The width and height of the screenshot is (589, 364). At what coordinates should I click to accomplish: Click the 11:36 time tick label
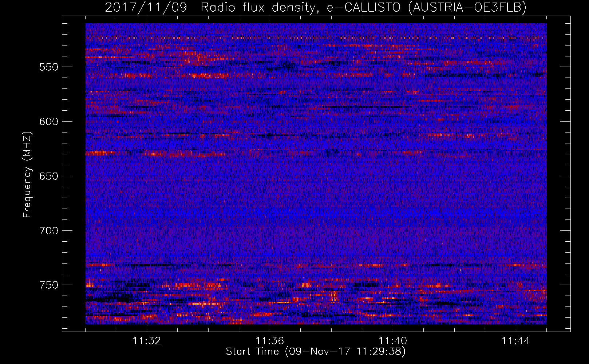tap(270, 341)
